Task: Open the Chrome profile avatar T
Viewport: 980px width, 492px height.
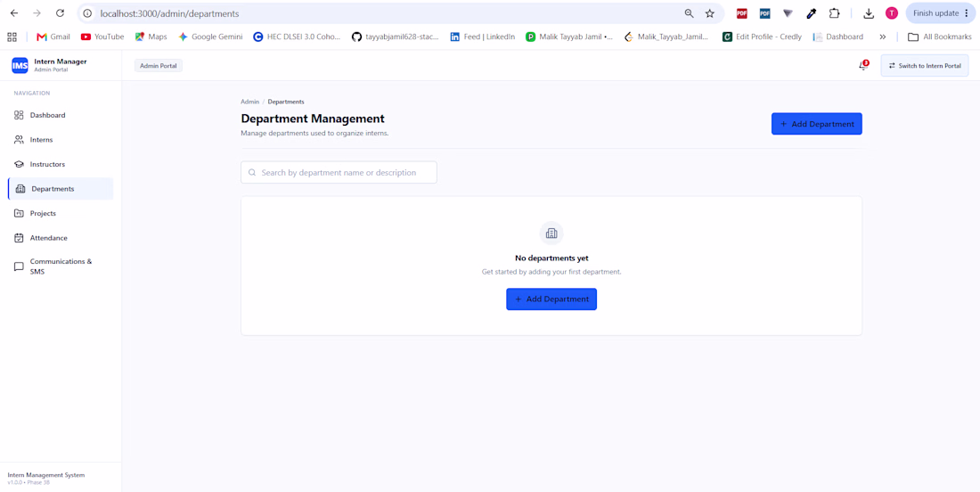Action: click(892, 13)
